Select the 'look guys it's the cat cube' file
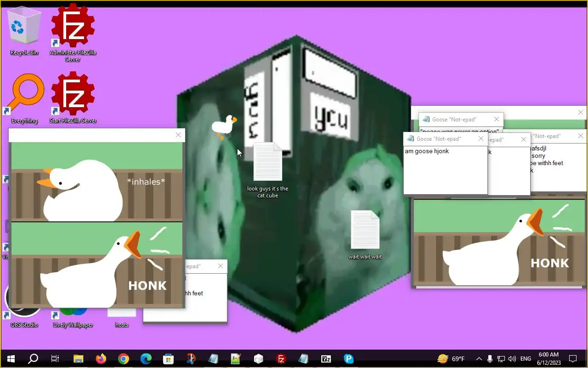This screenshot has width=588, height=368. coord(268,170)
